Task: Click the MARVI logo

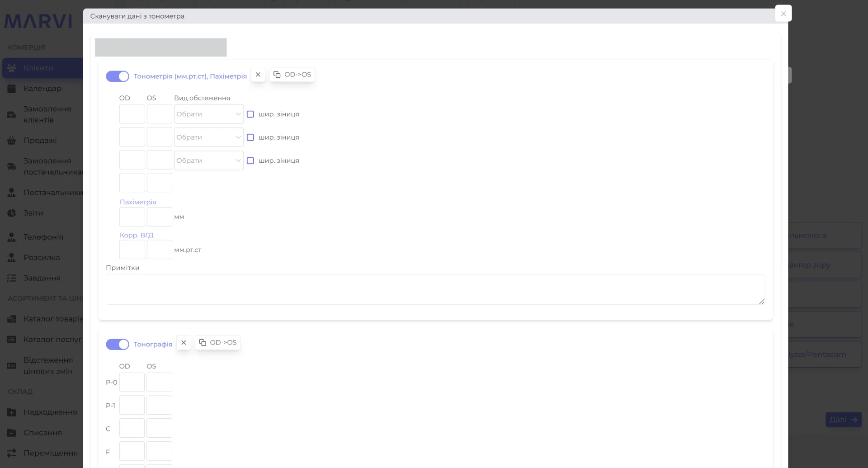Action: 38,21
